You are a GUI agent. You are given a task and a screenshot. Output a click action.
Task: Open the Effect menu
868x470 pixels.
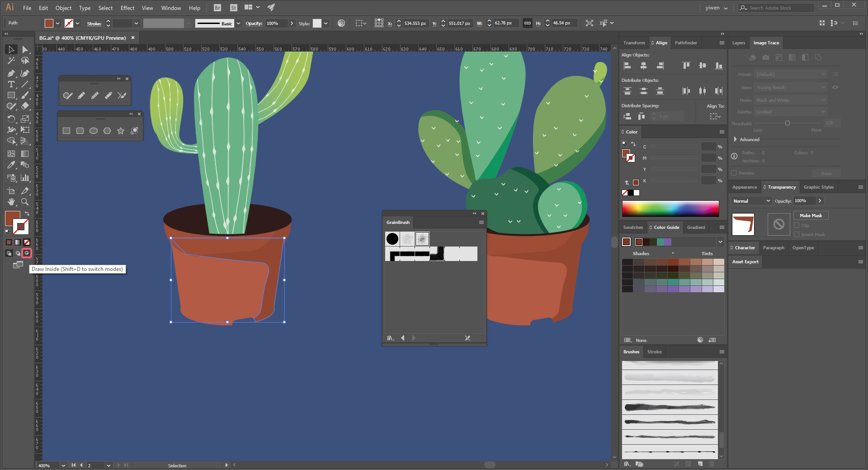[127, 8]
